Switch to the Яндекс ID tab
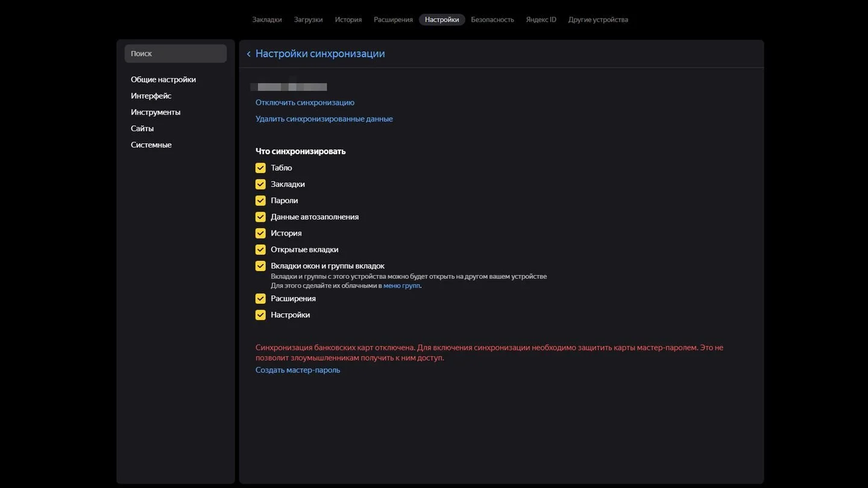This screenshot has height=488, width=868. tap(541, 20)
